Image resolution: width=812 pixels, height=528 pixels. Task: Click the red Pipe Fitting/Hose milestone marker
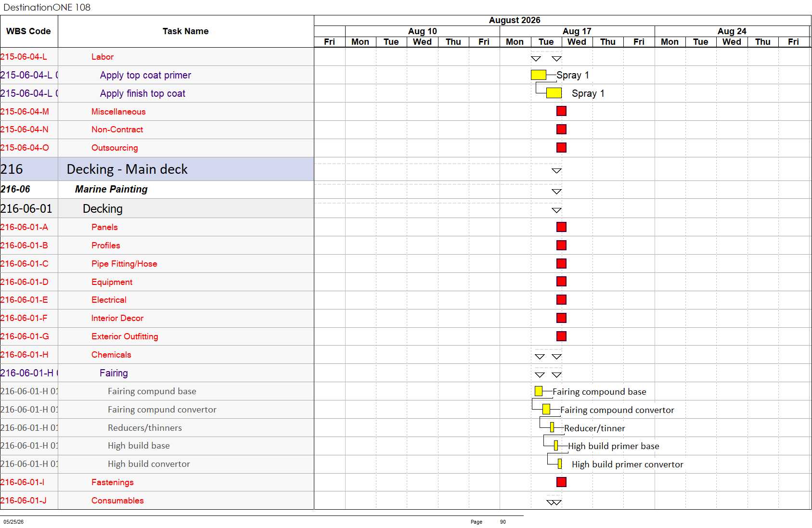561,264
